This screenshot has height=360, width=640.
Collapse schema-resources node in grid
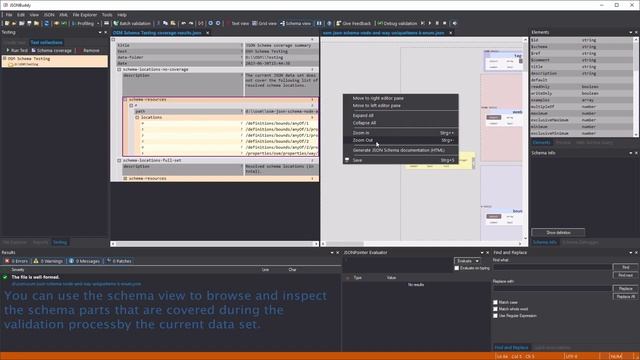point(125,100)
